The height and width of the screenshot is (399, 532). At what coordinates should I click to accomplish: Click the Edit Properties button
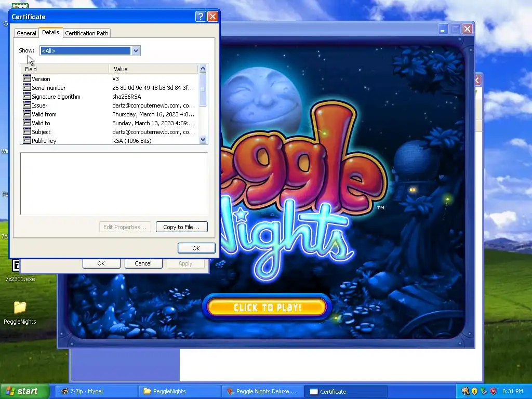tap(125, 227)
